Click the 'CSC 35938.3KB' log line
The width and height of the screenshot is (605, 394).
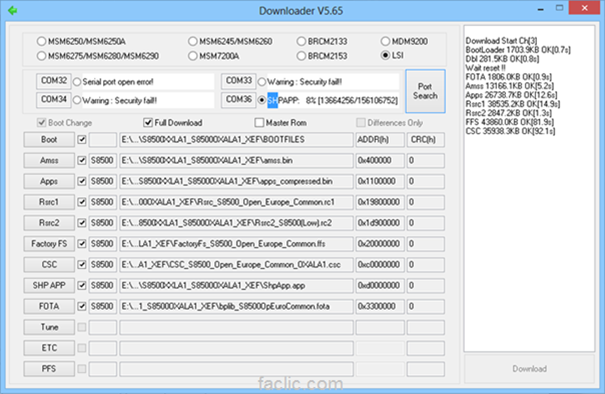510,131
